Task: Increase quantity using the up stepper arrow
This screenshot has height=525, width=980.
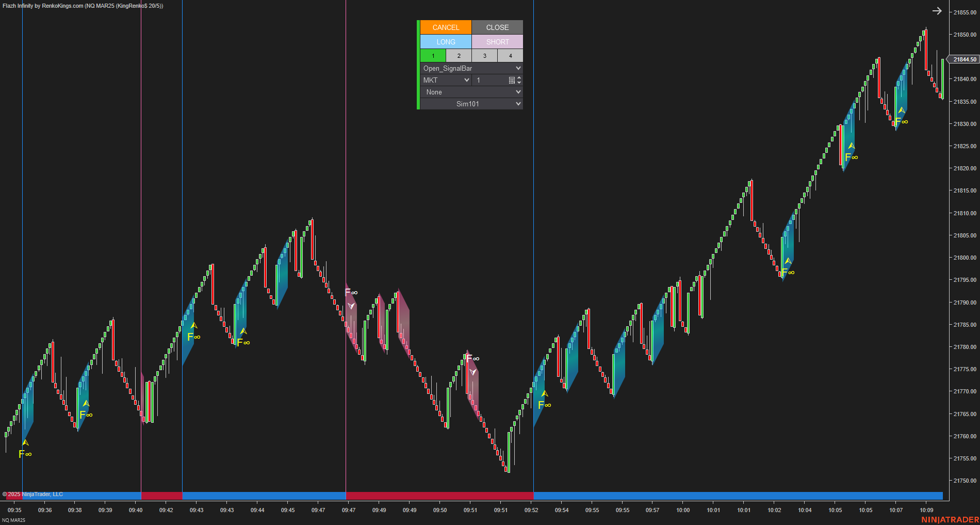Action: [x=518, y=78]
